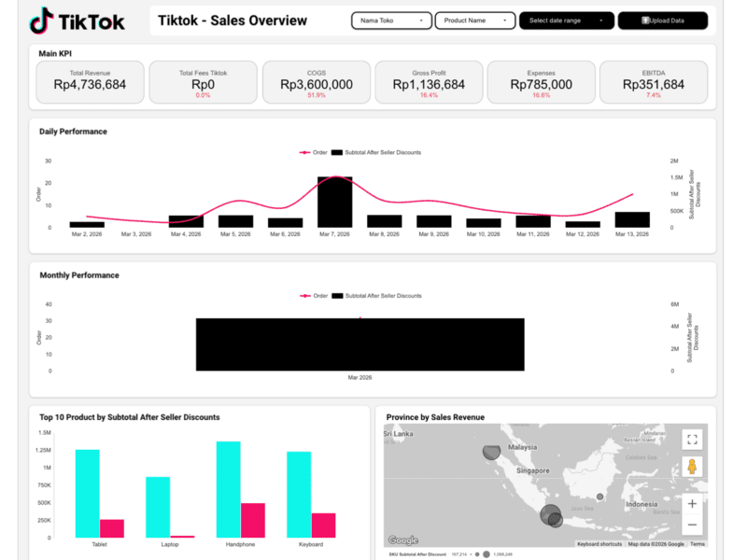
Task: Toggle the Order series in Daily Performance legend
Action: coord(313,152)
